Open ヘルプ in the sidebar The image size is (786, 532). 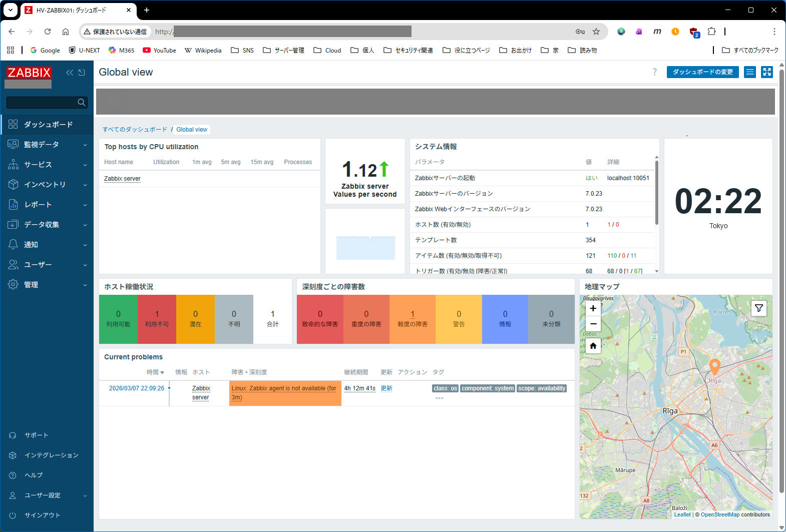pyautogui.click(x=34, y=475)
